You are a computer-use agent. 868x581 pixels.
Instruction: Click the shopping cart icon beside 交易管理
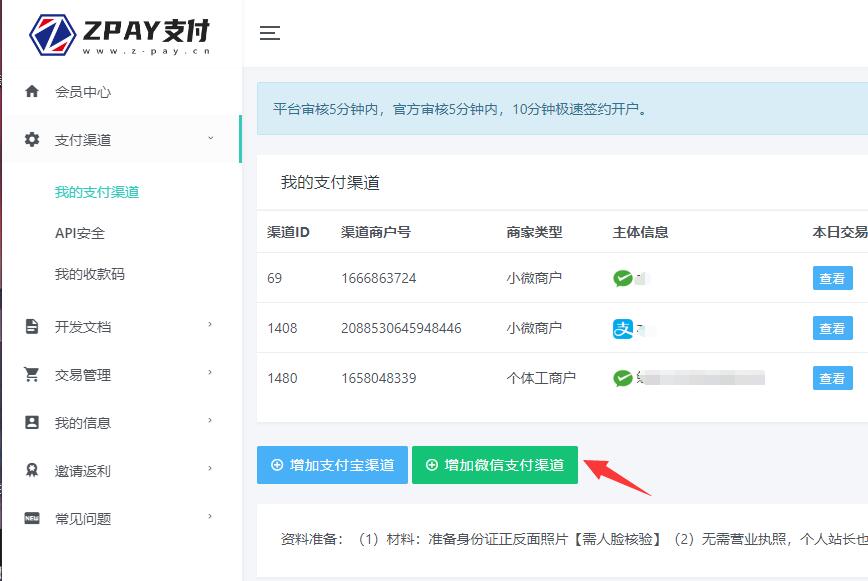pyautogui.click(x=32, y=374)
